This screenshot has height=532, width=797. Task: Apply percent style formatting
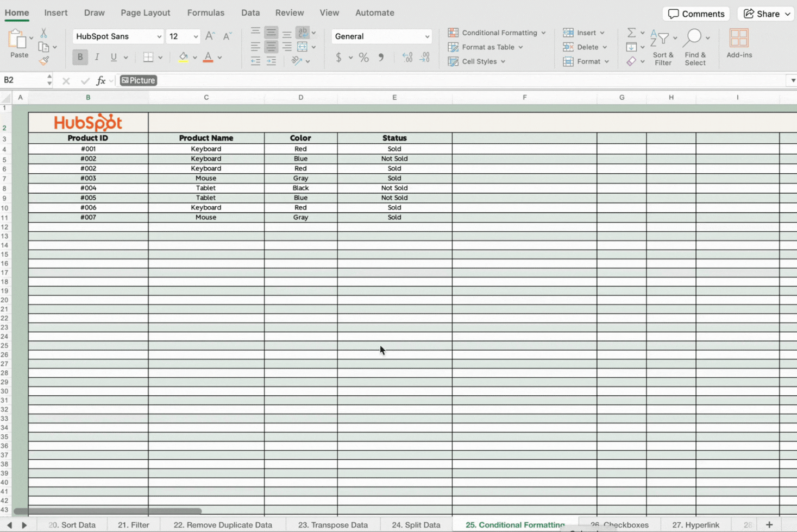click(x=363, y=57)
